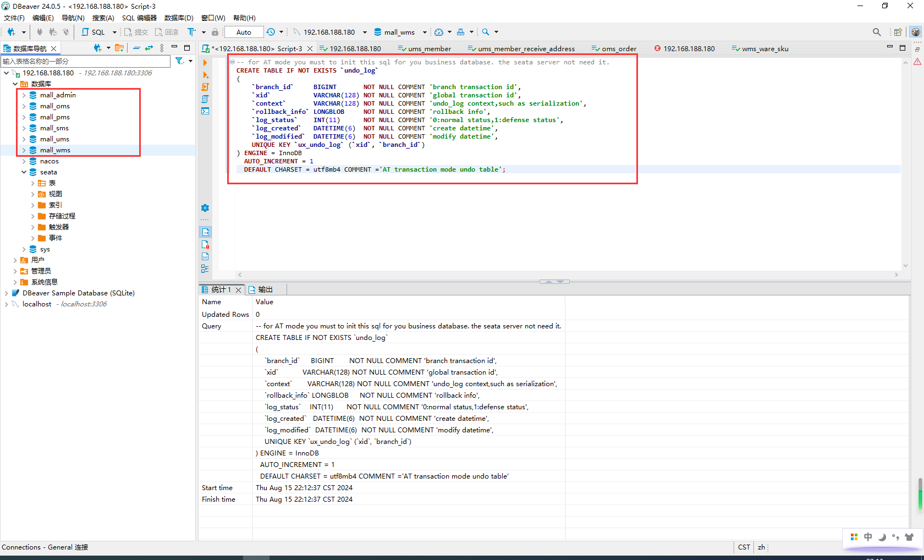
Task: Click the search icon at top right
Action: pyautogui.click(x=877, y=32)
